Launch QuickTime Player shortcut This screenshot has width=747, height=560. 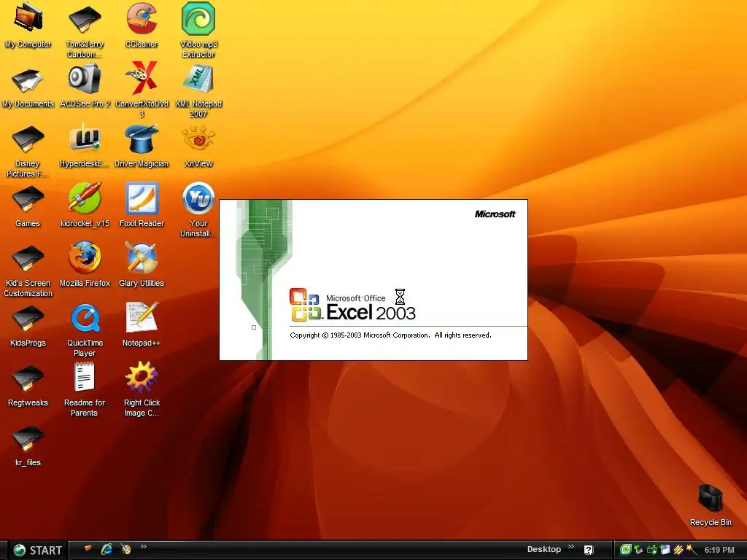[85, 330]
